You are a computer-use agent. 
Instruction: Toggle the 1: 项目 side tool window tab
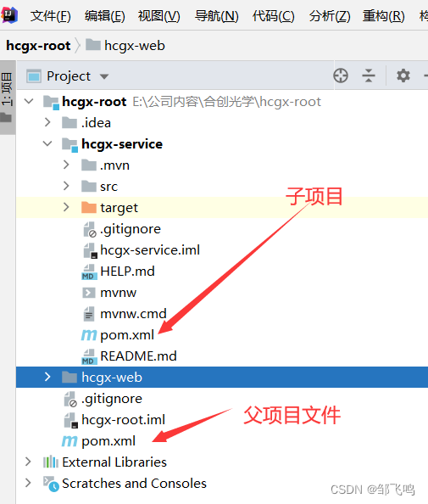[7, 97]
